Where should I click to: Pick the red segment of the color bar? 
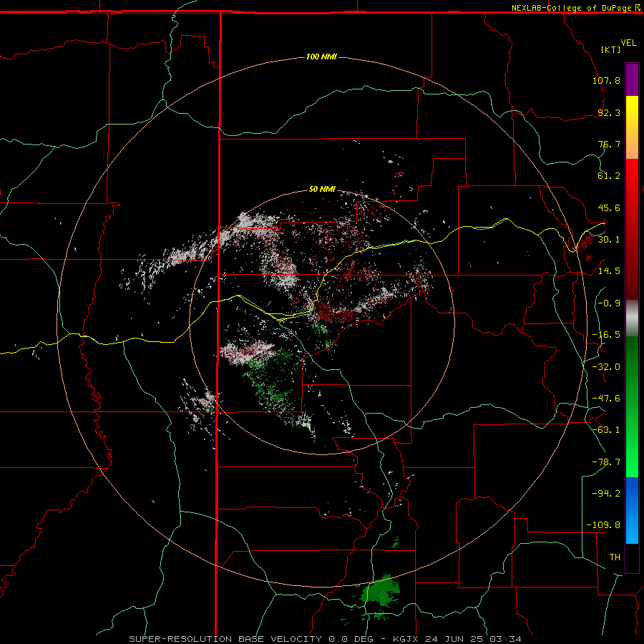(x=632, y=229)
